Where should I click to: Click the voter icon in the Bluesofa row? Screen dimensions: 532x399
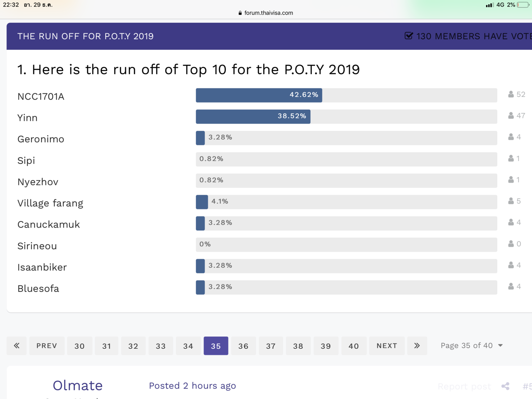pos(511,286)
